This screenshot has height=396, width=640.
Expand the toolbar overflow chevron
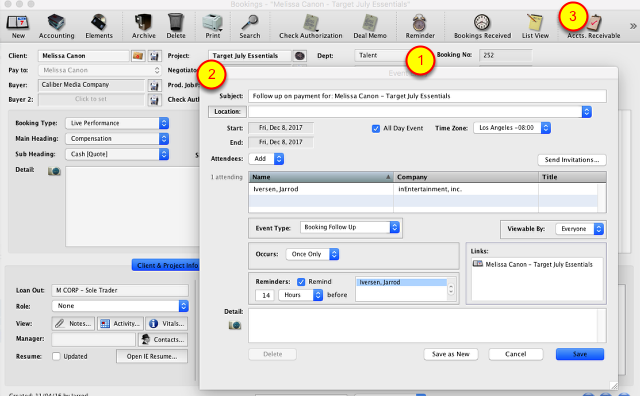pos(633,26)
